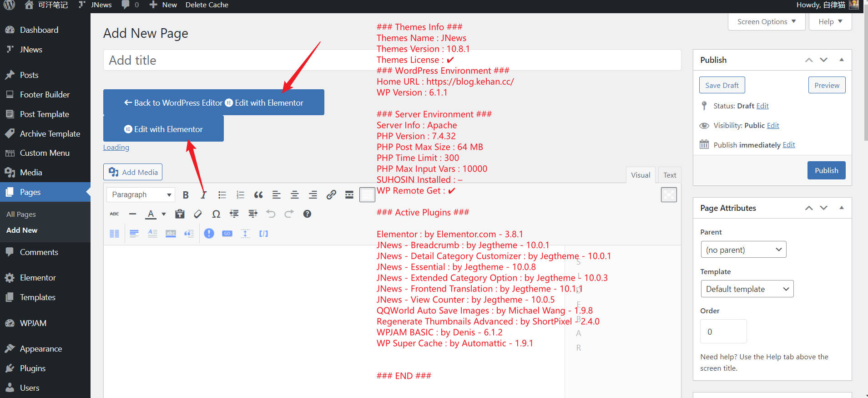Insert a blockquote with the quote icon
Screen dimensions: 868x398
258,195
